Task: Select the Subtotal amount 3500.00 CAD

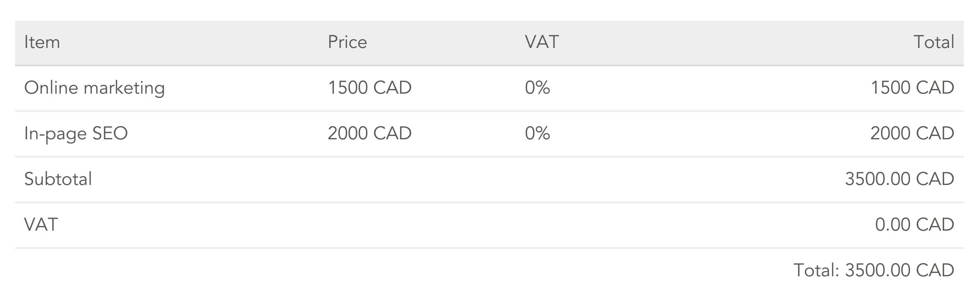Action: coord(899,179)
